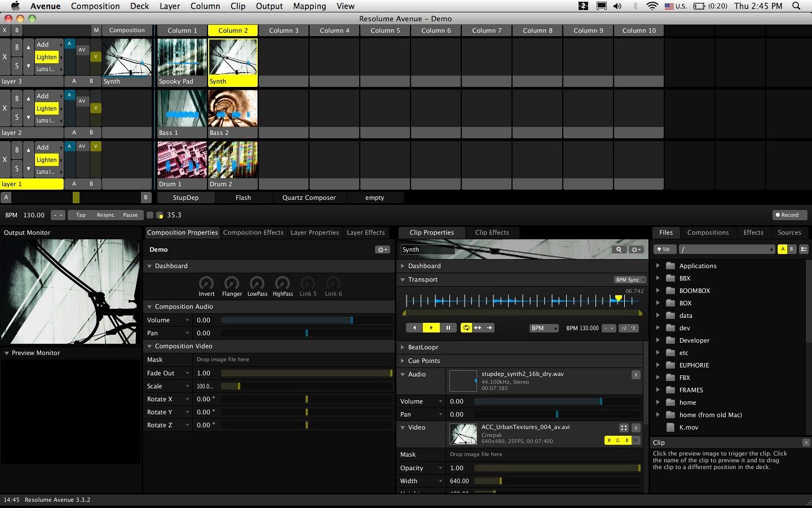Toggle the red (R) channel of the video
This screenshot has width=812, height=508.
609,440
